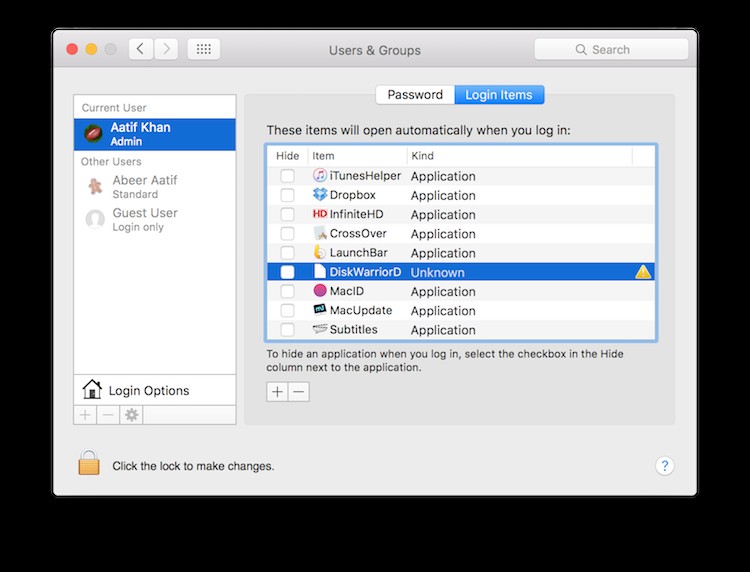This screenshot has width=750, height=572.
Task: Click the Dropbox app icon
Action: pos(320,194)
